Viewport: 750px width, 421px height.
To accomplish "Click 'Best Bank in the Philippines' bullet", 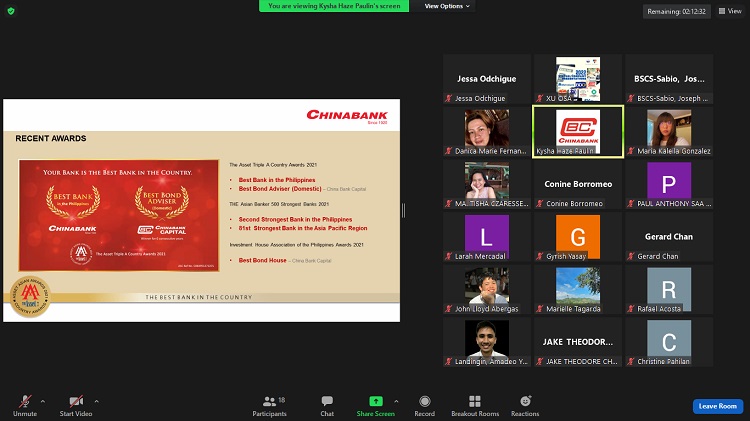I will [x=277, y=180].
